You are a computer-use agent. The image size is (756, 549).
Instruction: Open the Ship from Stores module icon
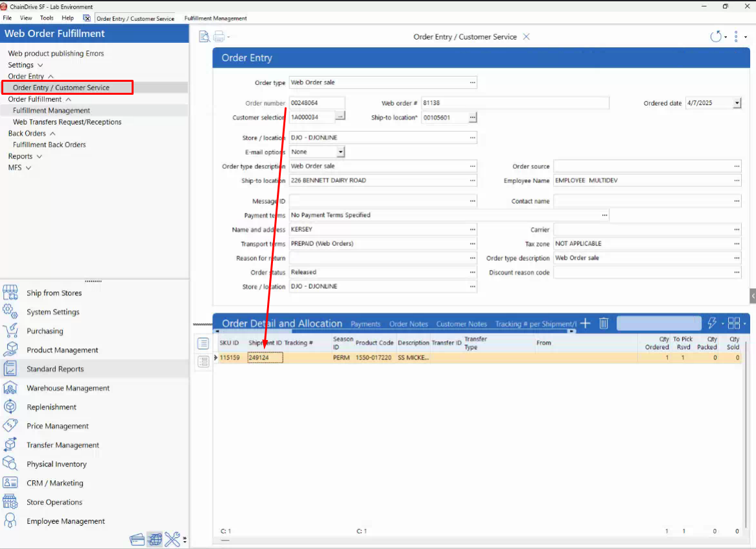point(10,293)
